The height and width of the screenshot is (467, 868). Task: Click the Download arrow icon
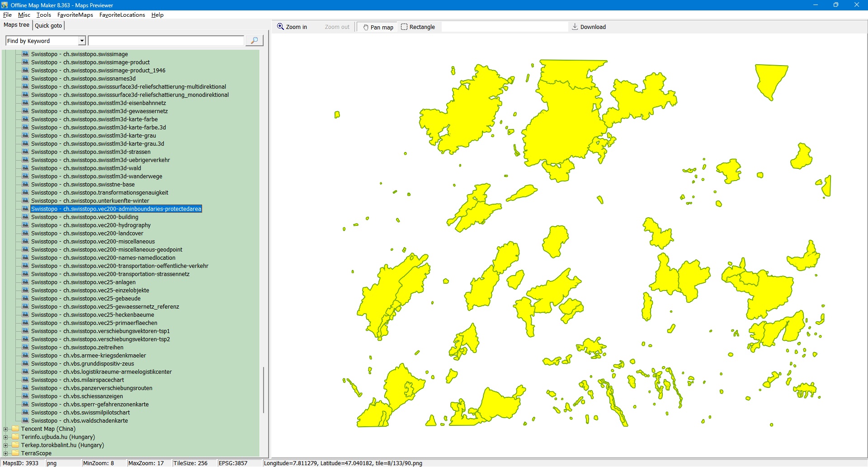click(x=575, y=27)
